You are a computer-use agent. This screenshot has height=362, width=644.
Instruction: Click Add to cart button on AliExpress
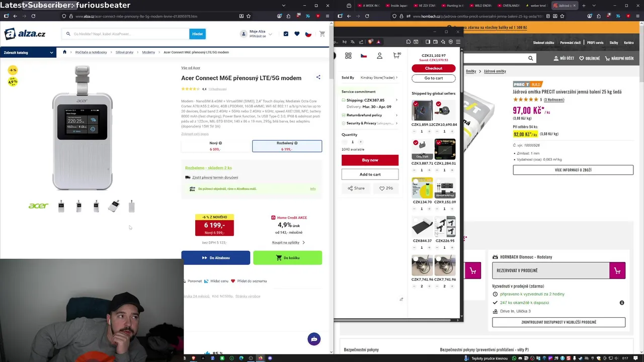pos(370,174)
